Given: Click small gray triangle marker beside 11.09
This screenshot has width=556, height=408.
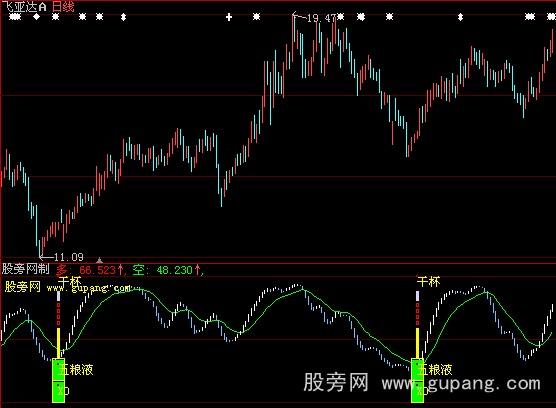Looking at the screenshot, I should (100, 260).
